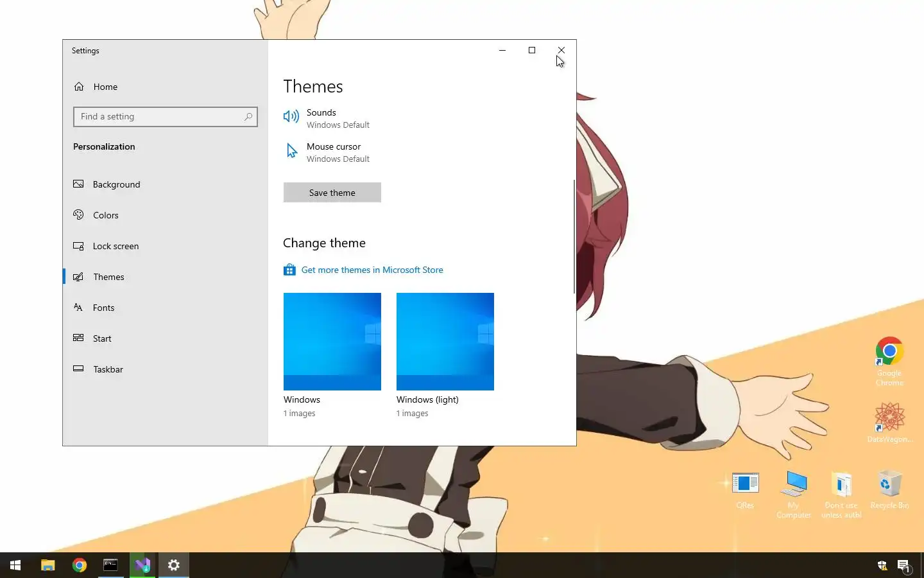
Task: Open Mouse cursor theme setting
Action: coord(327,152)
